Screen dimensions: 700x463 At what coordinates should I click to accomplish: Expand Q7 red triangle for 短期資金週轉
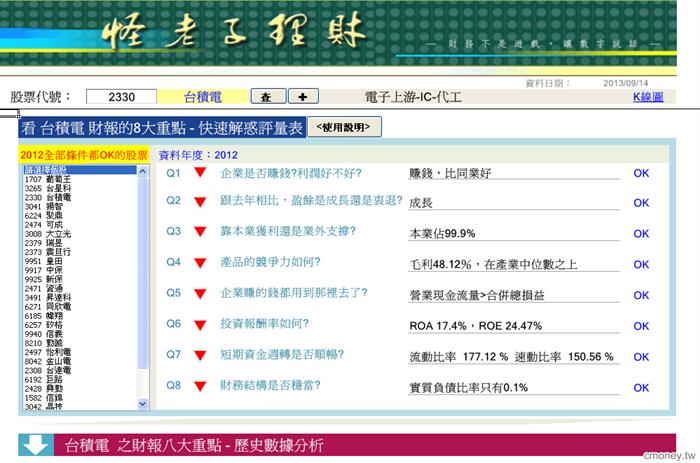200,355
